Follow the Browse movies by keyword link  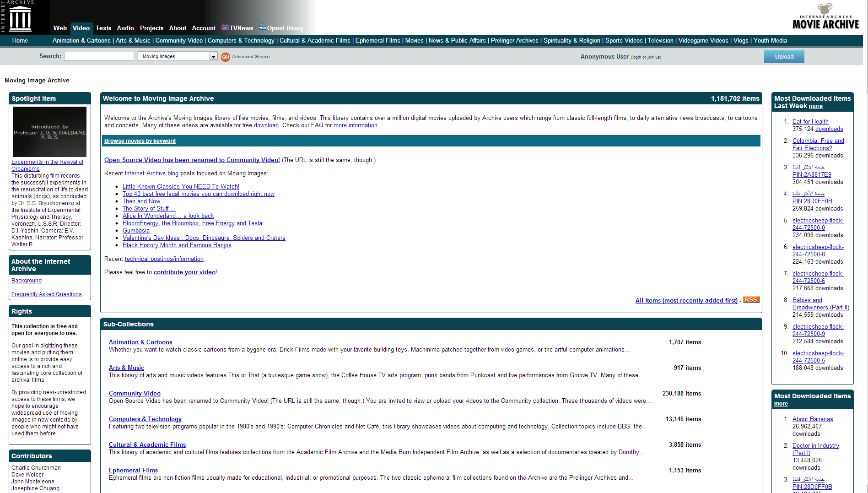(x=140, y=141)
